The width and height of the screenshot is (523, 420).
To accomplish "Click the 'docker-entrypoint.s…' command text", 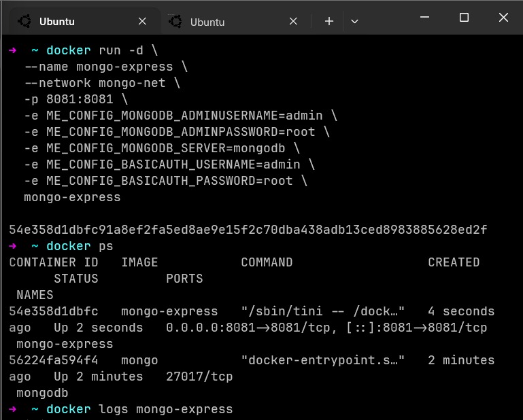I will [x=322, y=360].
